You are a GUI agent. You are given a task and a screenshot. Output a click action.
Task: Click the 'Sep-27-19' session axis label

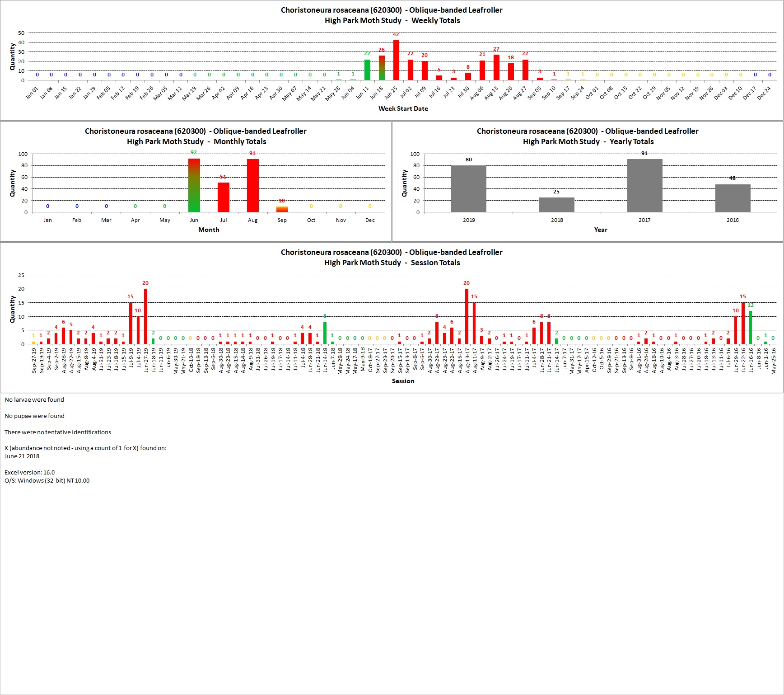pos(34,361)
